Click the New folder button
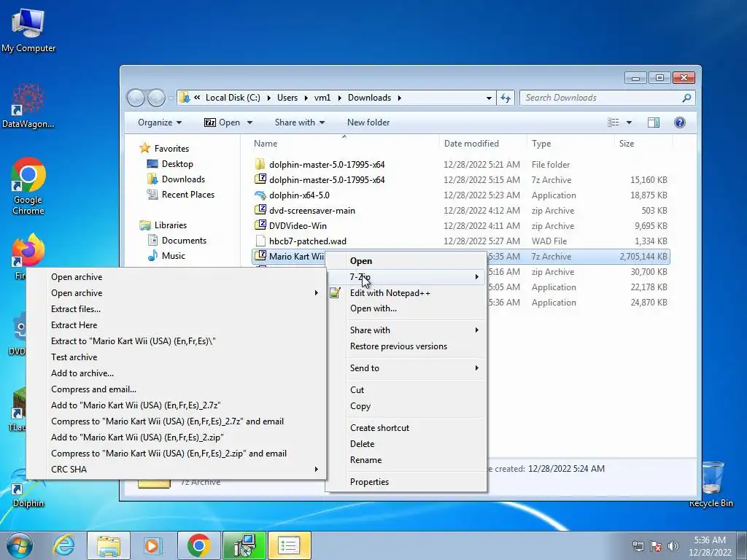The width and height of the screenshot is (747, 560). click(368, 122)
